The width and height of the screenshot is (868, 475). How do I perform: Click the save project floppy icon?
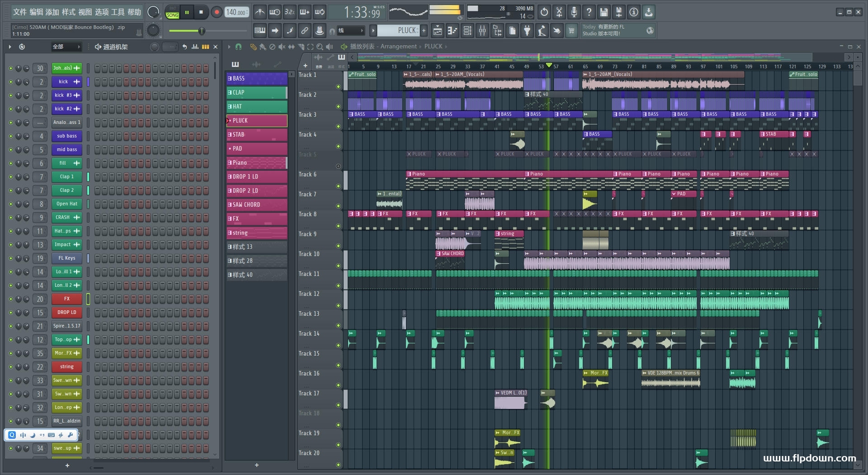604,12
